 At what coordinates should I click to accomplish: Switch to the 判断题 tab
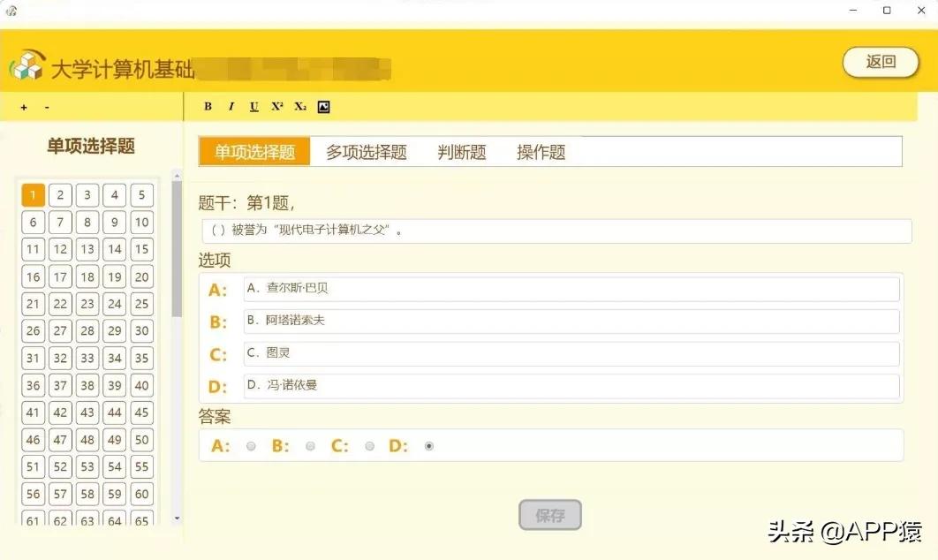coord(462,152)
